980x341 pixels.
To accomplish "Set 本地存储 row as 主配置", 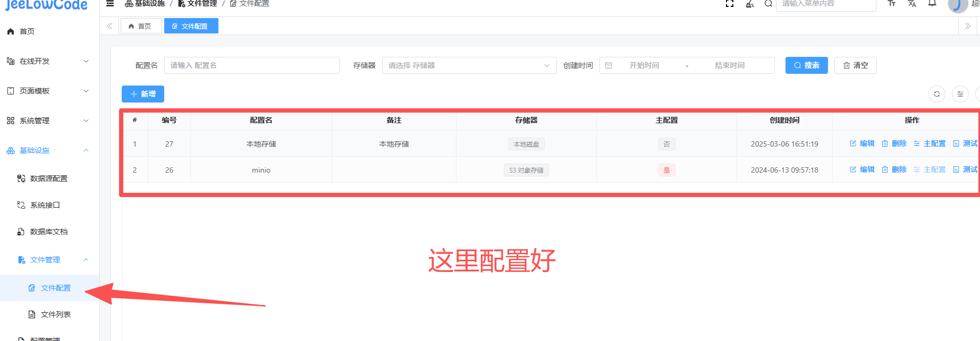I will [x=930, y=143].
